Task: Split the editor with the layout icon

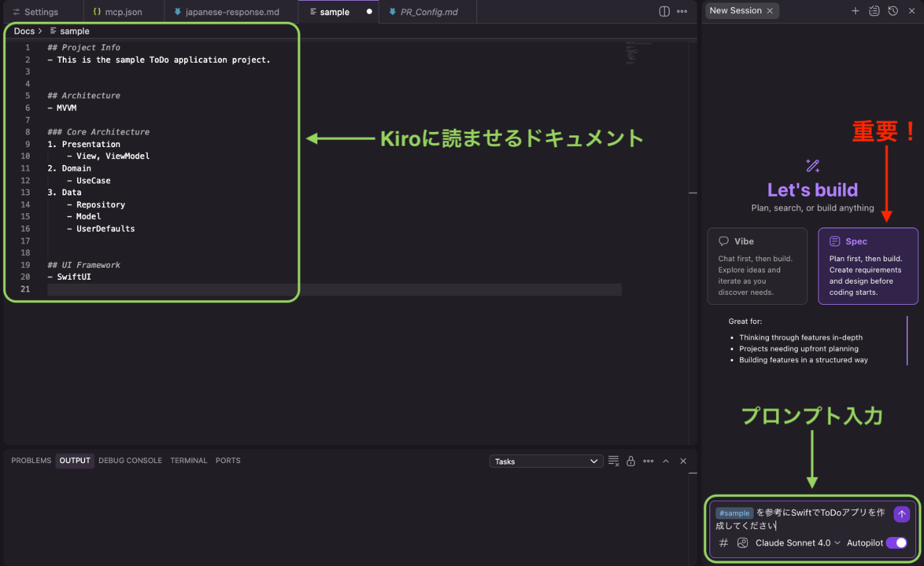Action: click(x=665, y=12)
